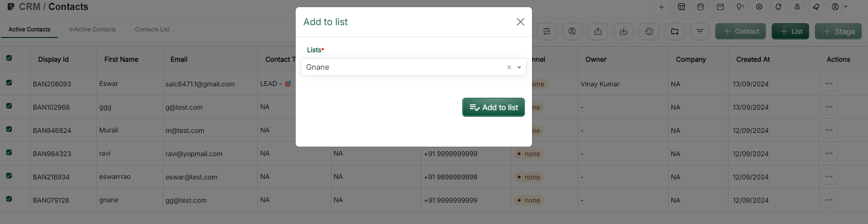Focus the Lists selection field showing Gnane
The image size is (868, 224).
point(403,67)
